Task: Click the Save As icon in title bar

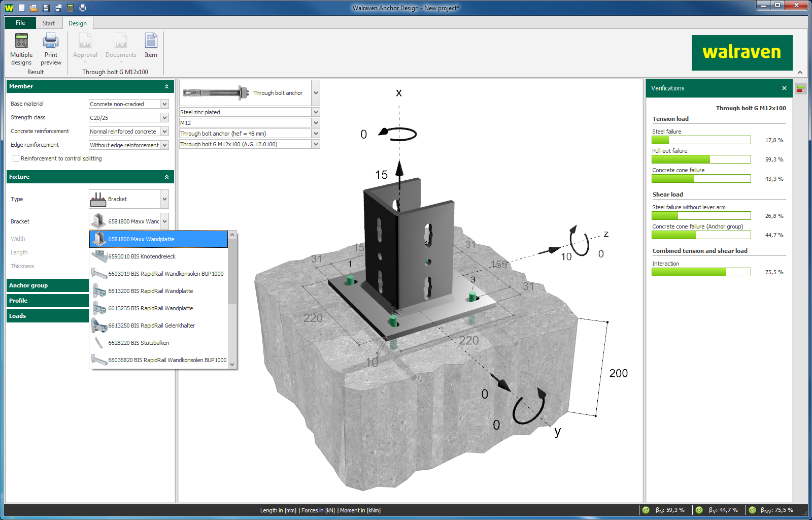Action: click(x=58, y=8)
